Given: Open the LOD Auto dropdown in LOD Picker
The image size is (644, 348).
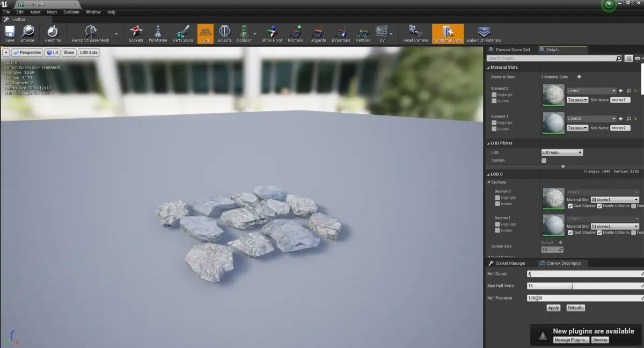Looking at the screenshot, I should point(562,153).
